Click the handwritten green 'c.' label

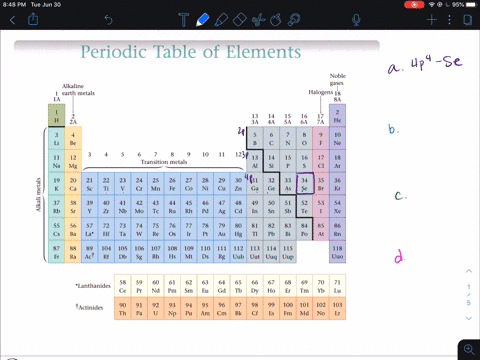click(x=400, y=195)
